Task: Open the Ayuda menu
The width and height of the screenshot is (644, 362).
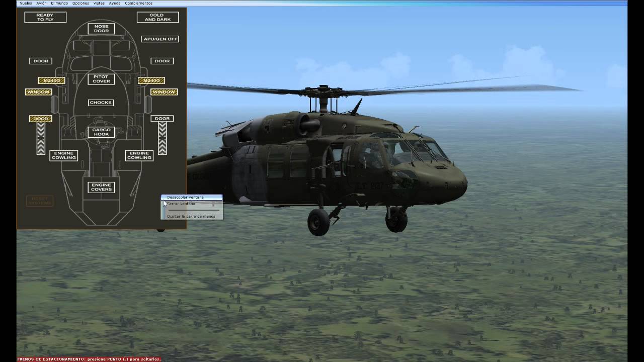Action: [x=115, y=3]
